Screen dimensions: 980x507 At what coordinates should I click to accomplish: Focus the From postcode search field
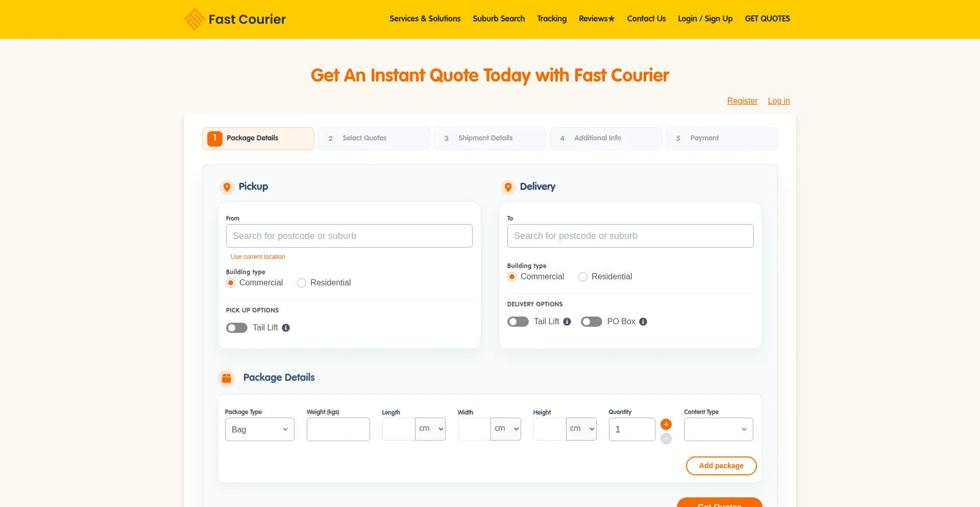[x=349, y=236]
